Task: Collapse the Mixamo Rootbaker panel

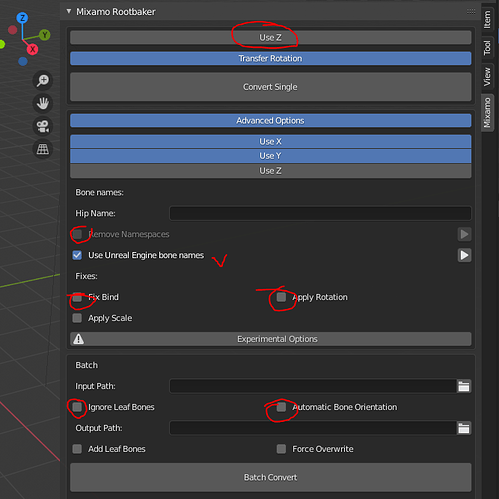Action: point(69,12)
